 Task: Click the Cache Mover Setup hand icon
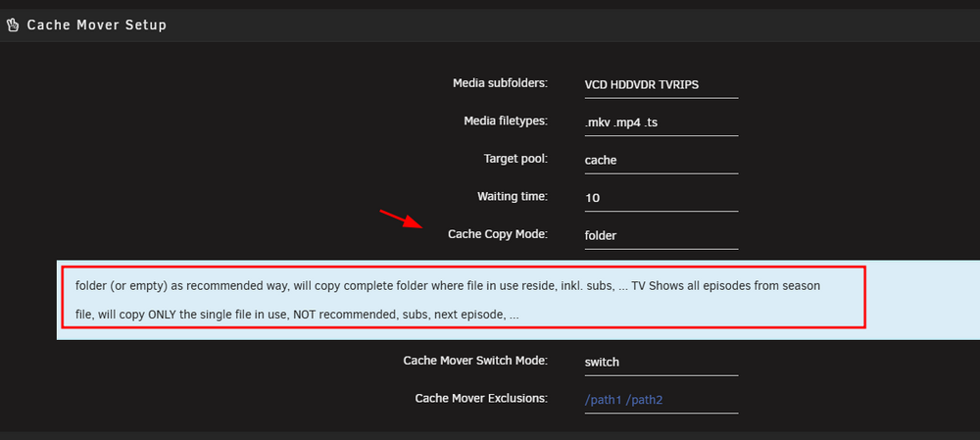(x=12, y=25)
